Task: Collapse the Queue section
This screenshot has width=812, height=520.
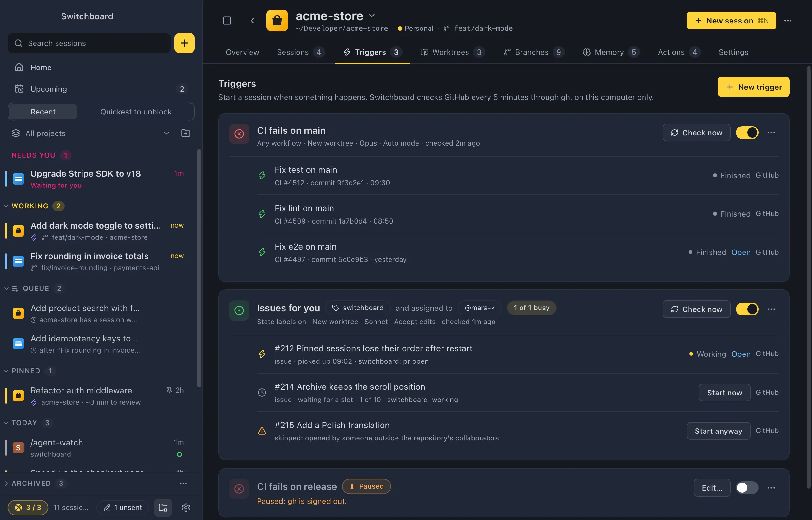Action: pos(6,288)
